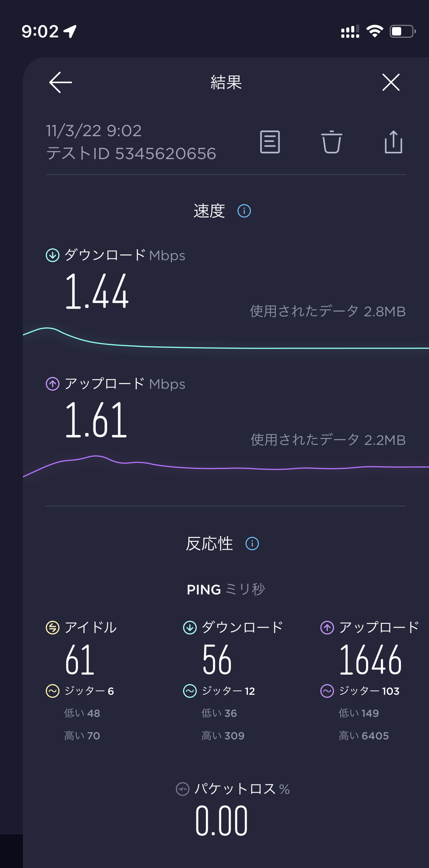The width and height of the screenshot is (429, 868).
Task: Tap the test ID 5345620656 text
Action: pyautogui.click(x=131, y=154)
